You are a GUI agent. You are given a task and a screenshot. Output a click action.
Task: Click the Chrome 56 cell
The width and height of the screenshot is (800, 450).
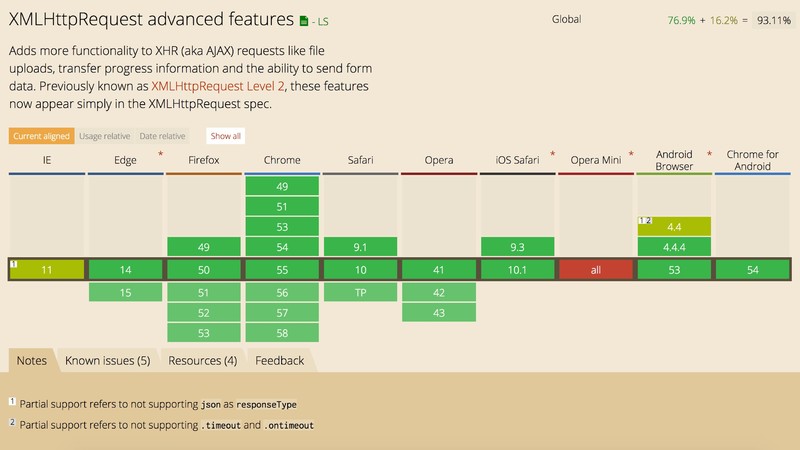282,292
